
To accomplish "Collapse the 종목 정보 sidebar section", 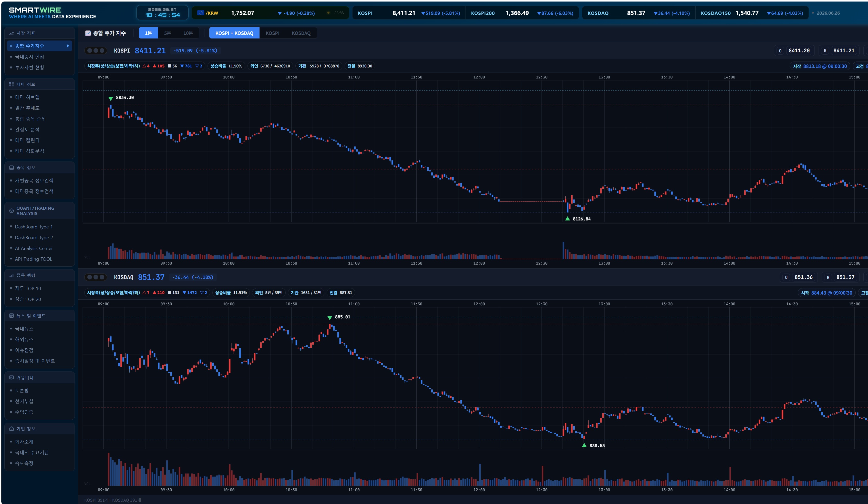I will 40,168.
